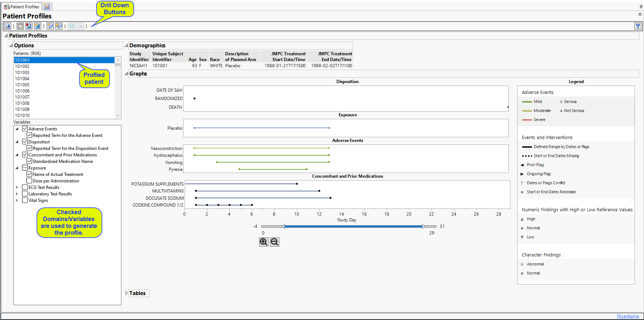Switch to the Patient Profiles tab

point(21,7)
